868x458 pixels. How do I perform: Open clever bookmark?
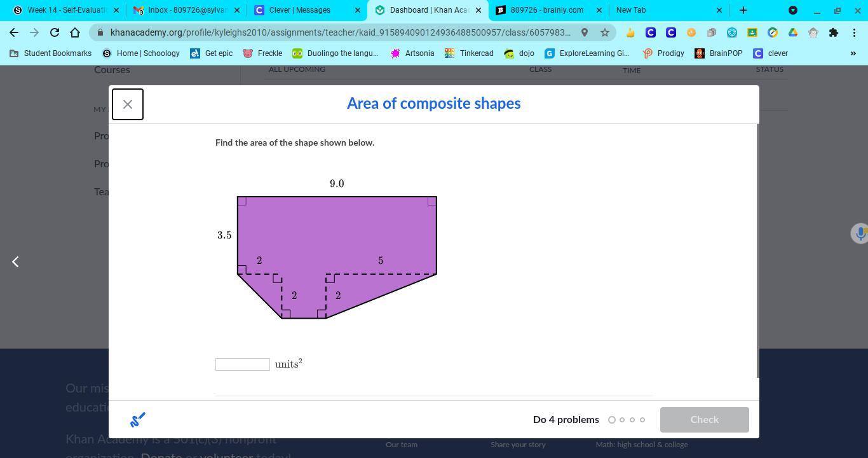[770, 53]
